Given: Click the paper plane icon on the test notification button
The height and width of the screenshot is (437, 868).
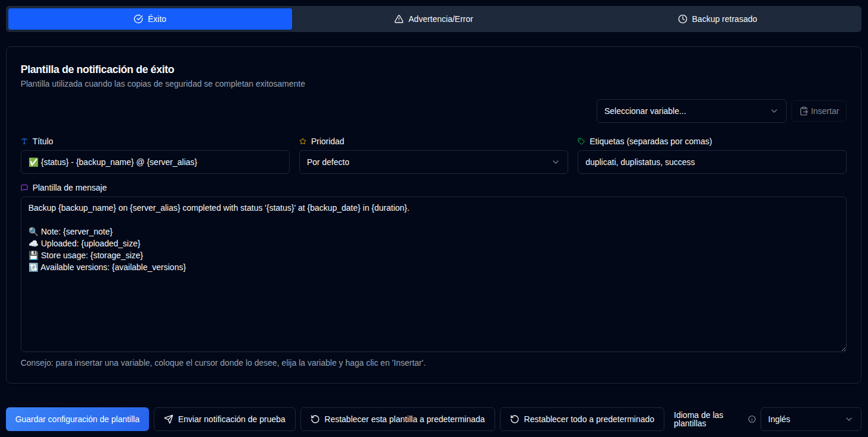Looking at the screenshot, I should click(x=168, y=419).
